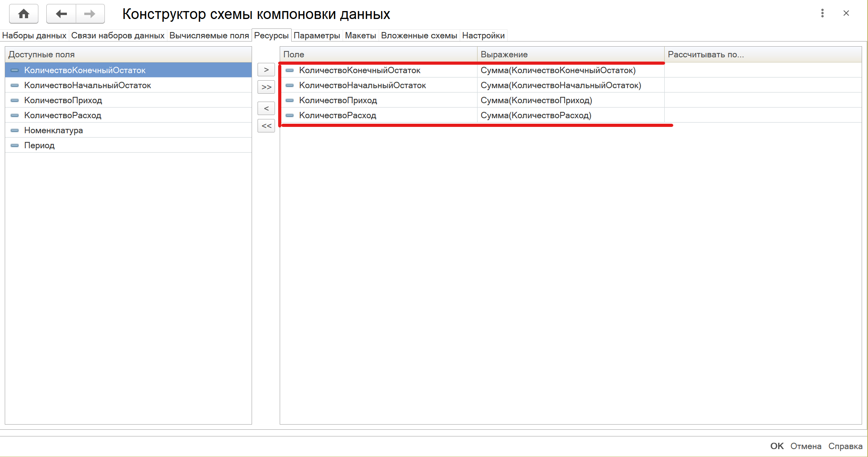
Task: Navigate back with the left arrow
Action: (61, 14)
